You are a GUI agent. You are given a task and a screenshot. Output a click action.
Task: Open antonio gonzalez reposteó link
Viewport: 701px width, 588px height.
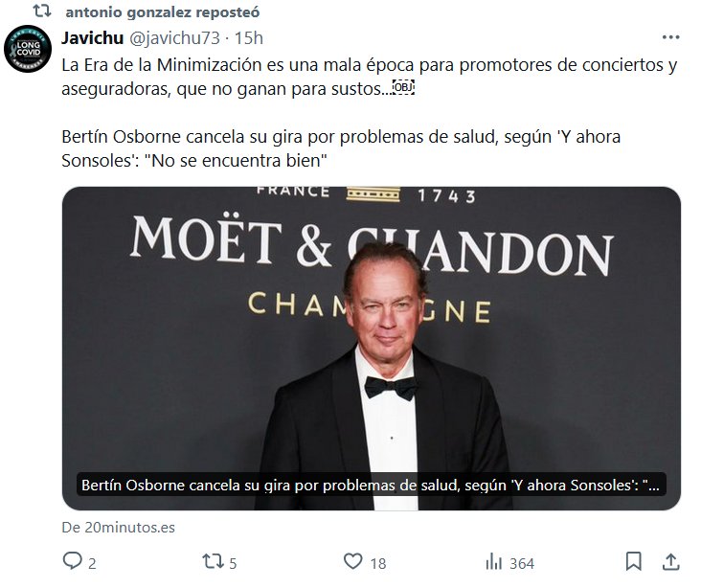162,12
